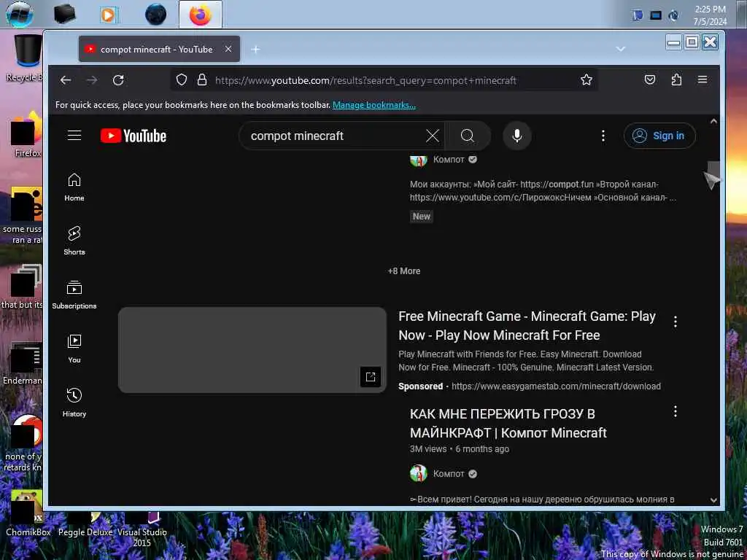Open external link icon on ad thumbnail

tap(371, 377)
